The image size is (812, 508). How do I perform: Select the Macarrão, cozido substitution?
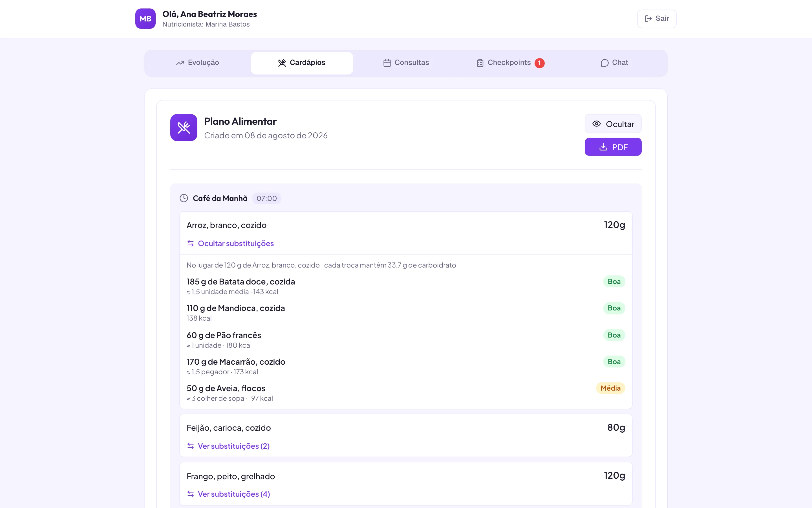pyautogui.click(x=406, y=366)
